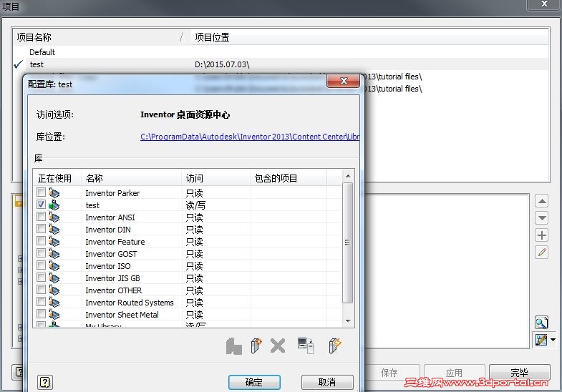Sort projects by 项目名称 column header
562x392 pixels.
tap(102, 37)
